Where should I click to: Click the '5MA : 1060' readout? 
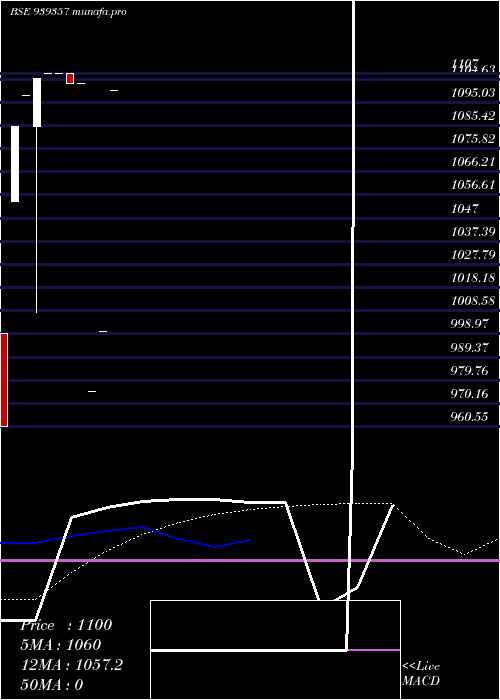(61, 645)
